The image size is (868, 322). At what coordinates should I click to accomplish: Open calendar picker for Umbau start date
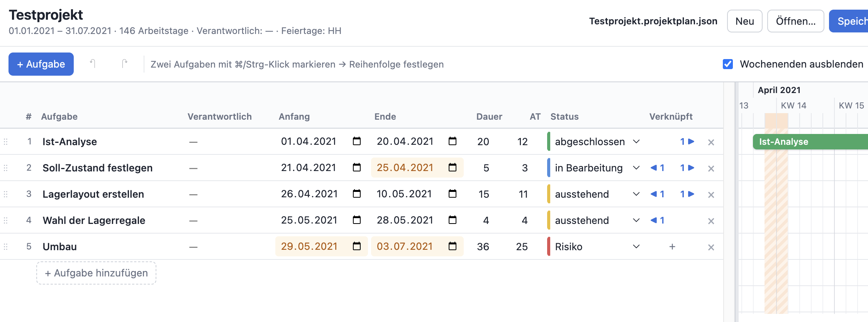click(x=357, y=246)
